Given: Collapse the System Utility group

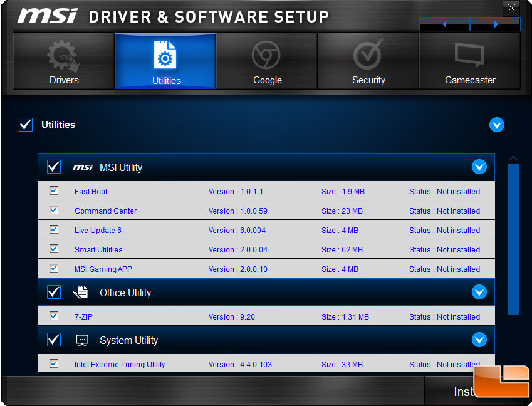Looking at the screenshot, I should pos(479,340).
